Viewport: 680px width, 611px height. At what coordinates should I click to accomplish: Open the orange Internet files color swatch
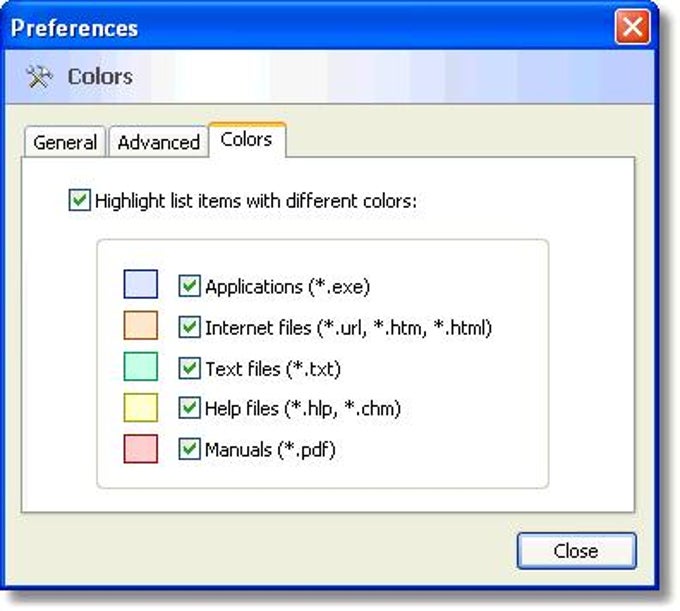tap(141, 326)
